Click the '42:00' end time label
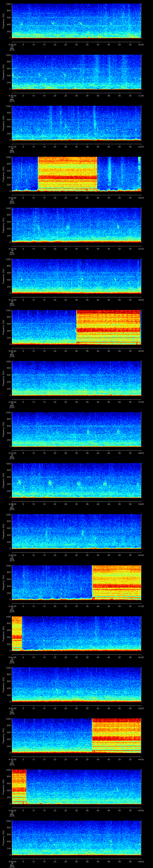Viewport: 153px width, 868px height. point(141,657)
